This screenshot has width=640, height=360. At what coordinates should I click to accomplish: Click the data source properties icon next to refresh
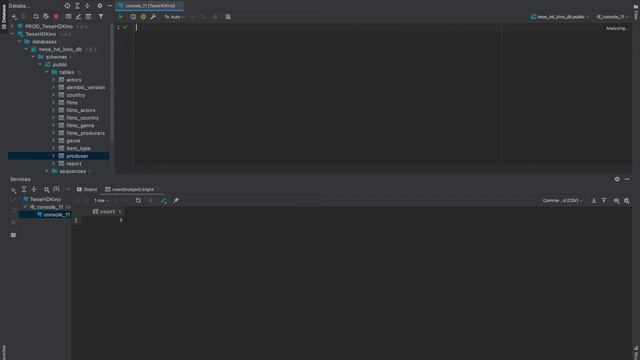pyautogui.click(x=46, y=17)
